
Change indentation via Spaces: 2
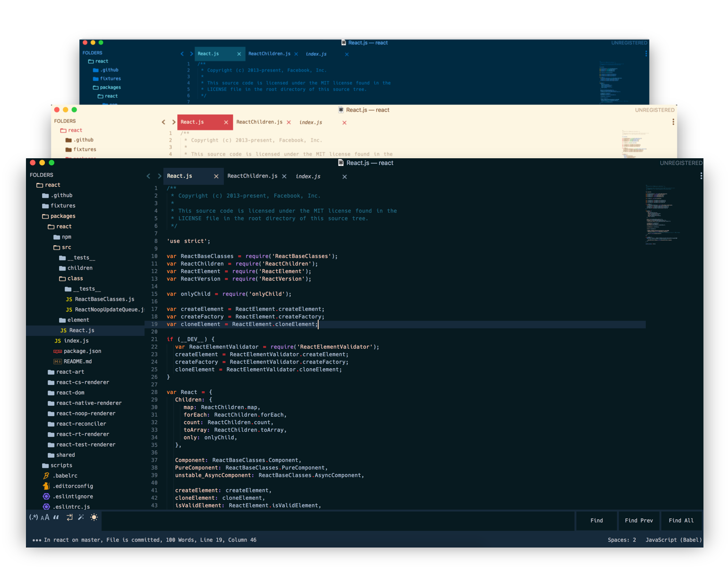pyautogui.click(x=622, y=540)
